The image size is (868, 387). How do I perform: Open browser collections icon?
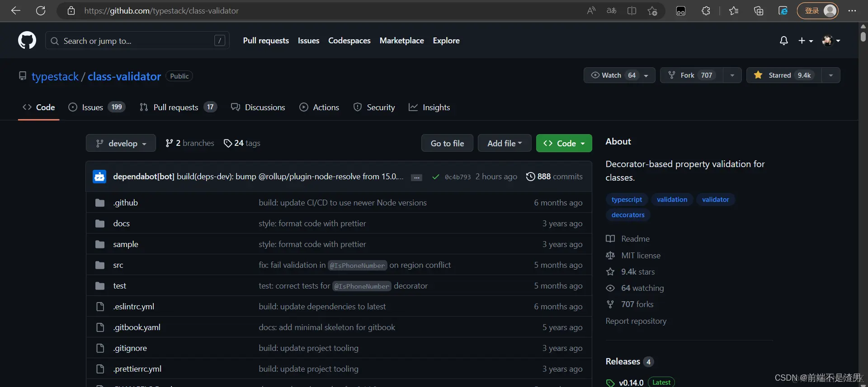click(759, 11)
